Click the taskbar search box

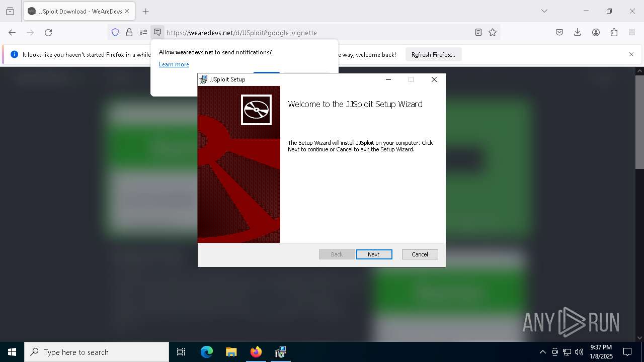[97, 352]
